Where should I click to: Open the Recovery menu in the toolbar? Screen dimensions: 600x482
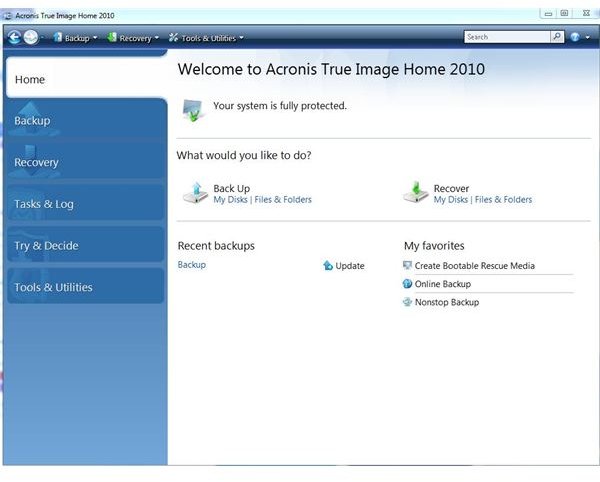click(x=135, y=38)
